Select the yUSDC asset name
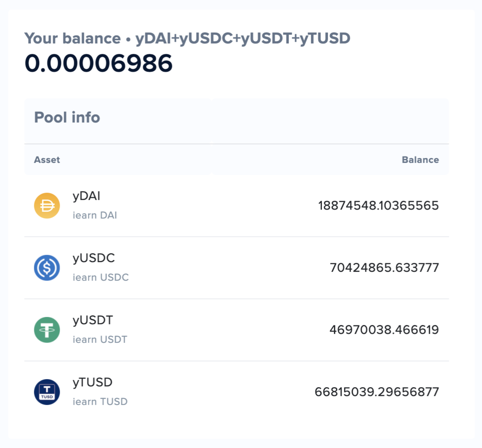The width and height of the screenshot is (482, 448). pyautogui.click(x=94, y=258)
